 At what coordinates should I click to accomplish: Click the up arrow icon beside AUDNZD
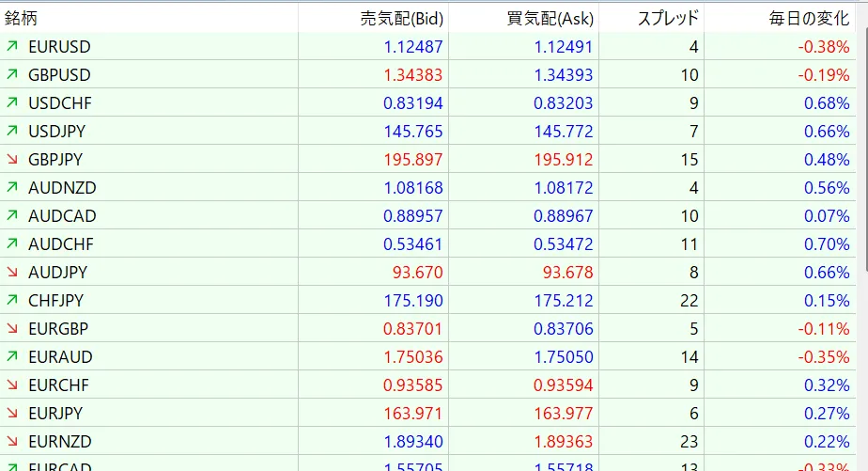point(12,188)
